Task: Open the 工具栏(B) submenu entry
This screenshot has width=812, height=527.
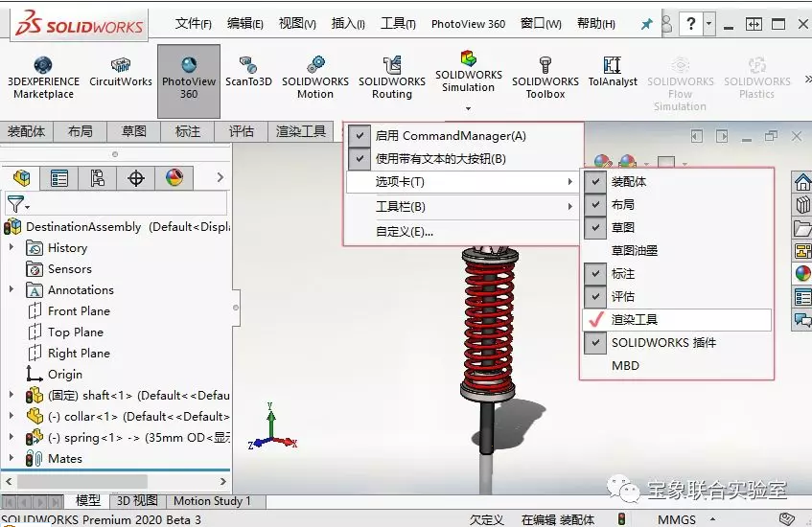Action: click(x=463, y=207)
